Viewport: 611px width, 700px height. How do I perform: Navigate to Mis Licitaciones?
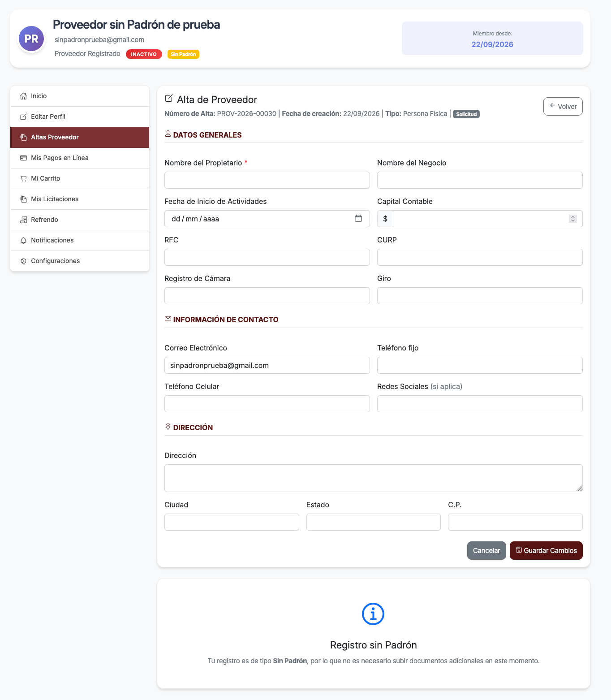click(x=80, y=199)
